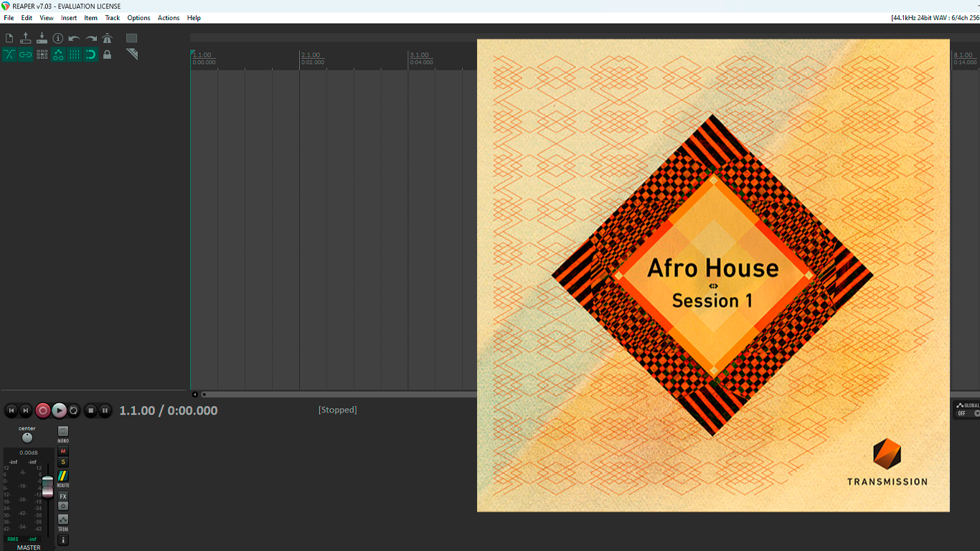Viewport: 980px width, 551px height.
Task: Toggle envelope points move with items icon
Action: click(x=58, y=55)
